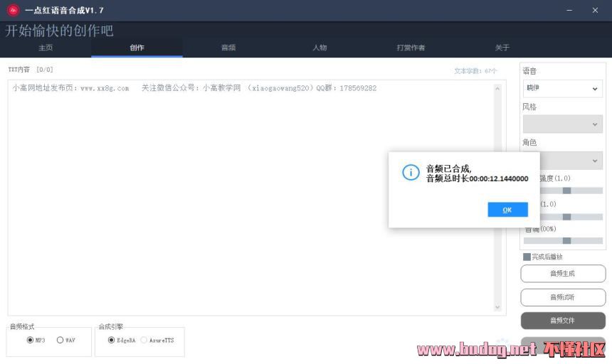Open the 语音 voice dropdown showing 晓伊
The height and width of the screenshot is (364, 612).
click(x=562, y=88)
